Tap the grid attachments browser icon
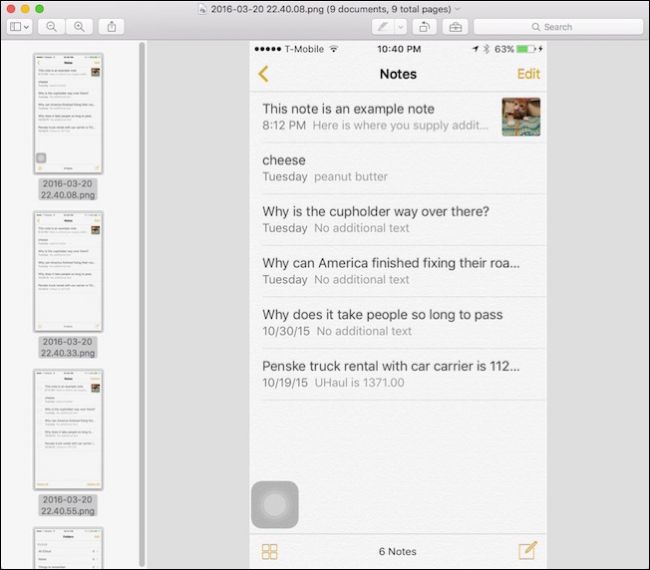650x570 pixels. pos(269,552)
